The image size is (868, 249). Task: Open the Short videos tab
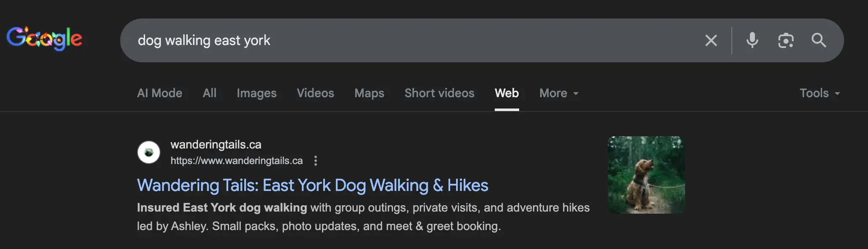coord(439,93)
